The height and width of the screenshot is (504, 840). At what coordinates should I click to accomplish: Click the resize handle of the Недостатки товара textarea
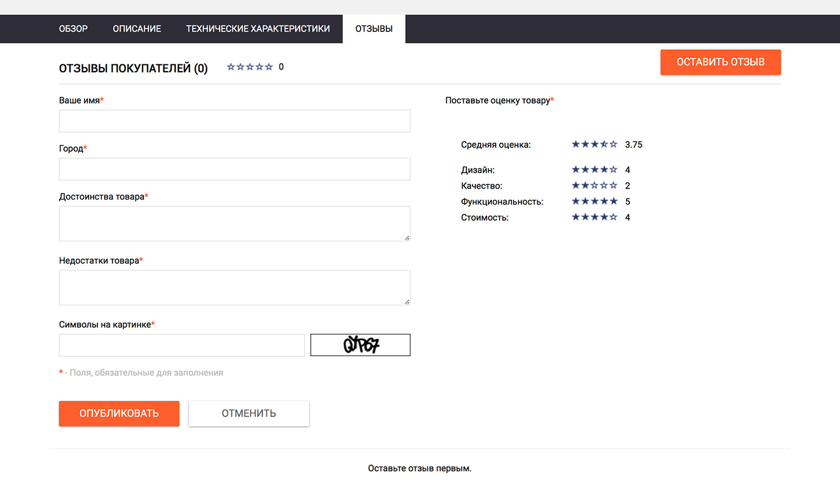pos(407,302)
